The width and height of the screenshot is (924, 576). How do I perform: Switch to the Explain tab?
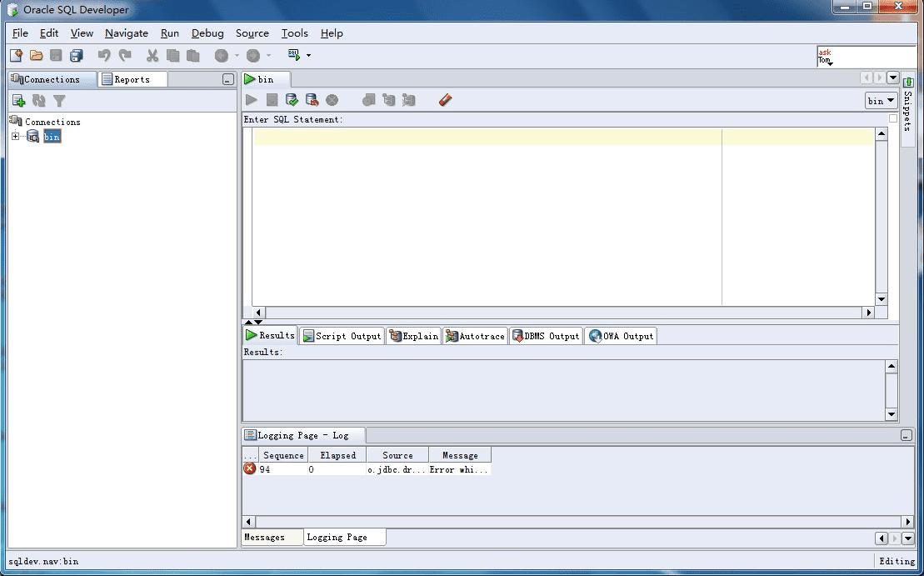point(414,336)
